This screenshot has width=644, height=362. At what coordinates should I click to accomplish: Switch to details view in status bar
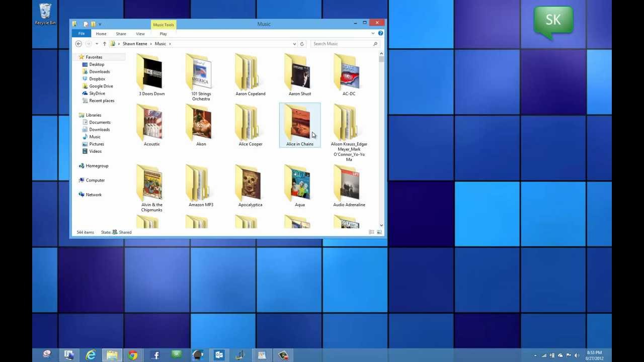pos(372,232)
